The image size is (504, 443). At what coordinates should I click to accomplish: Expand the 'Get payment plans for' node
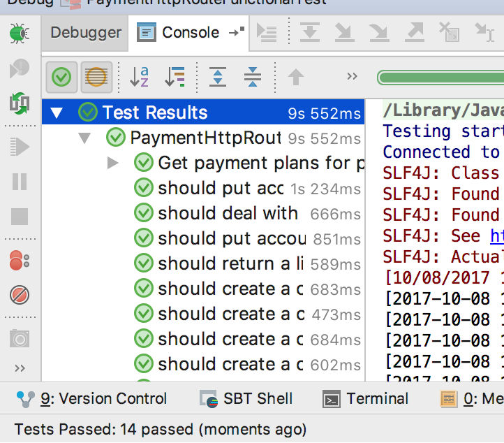(x=113, y=164)
